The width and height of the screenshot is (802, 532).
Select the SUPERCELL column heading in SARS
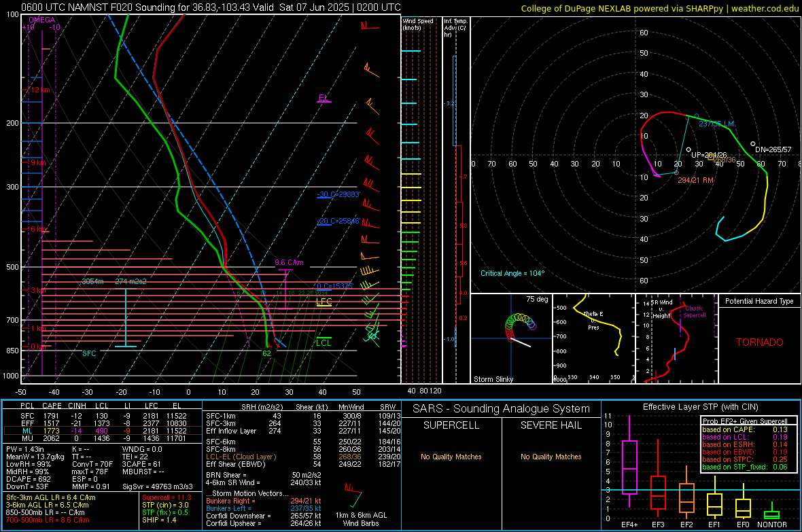tap(451, 425)
